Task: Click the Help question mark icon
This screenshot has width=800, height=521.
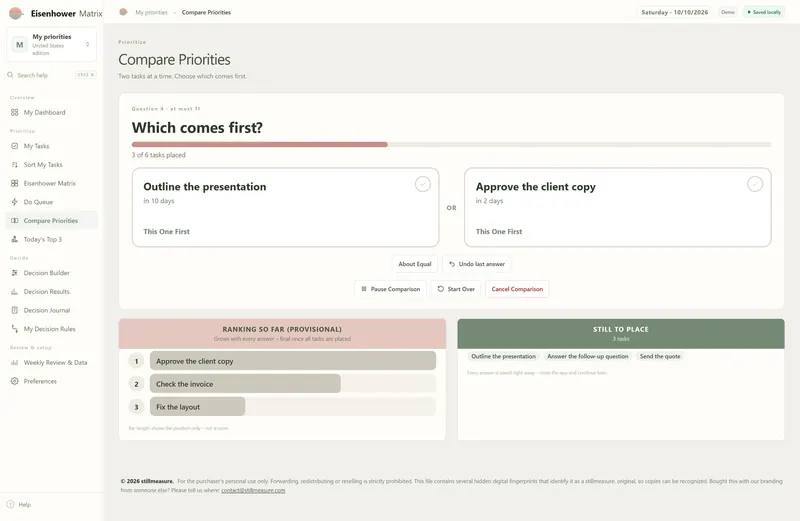Action: (x=10, y=505)
